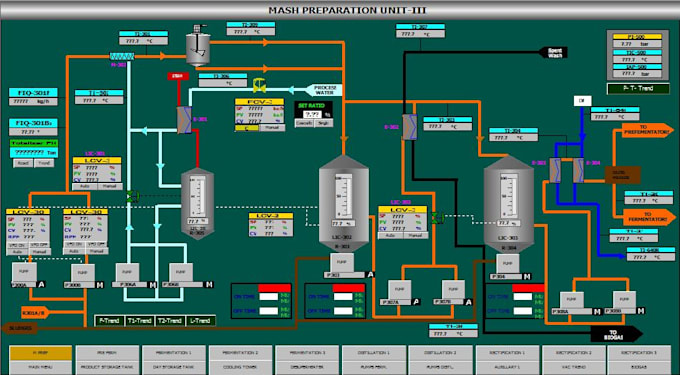
Task: Click the R-303 level gauge
Action: point(343,195)
